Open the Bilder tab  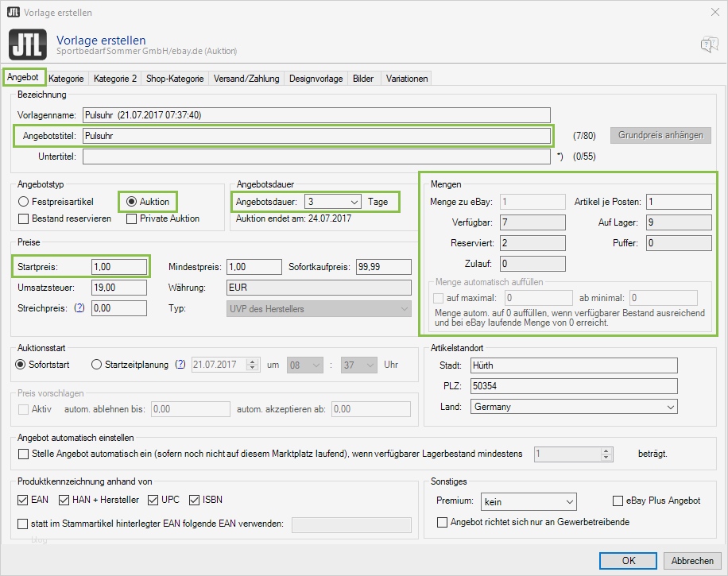pos(363,79)
